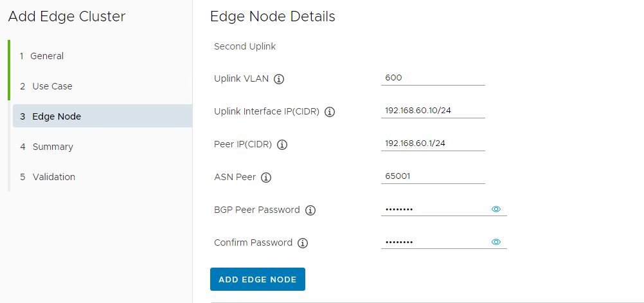
Task: Jump to the Summary step
Action: pos(52,147)
